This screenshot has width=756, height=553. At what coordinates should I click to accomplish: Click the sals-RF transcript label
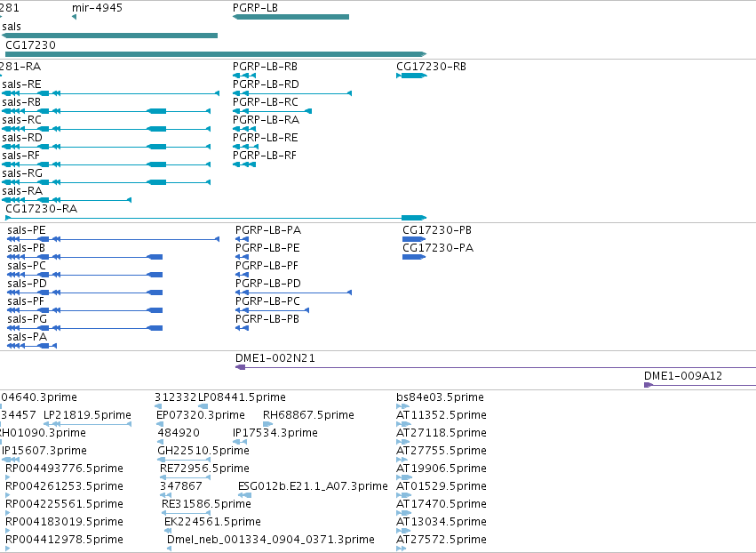click(20, 156)
